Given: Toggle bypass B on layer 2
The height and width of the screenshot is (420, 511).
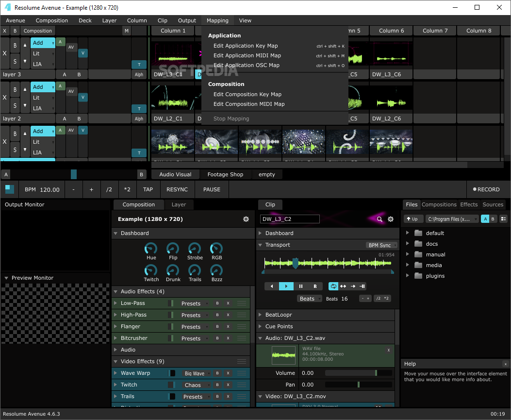Looking at the screenshot, I should click(15, 90).
